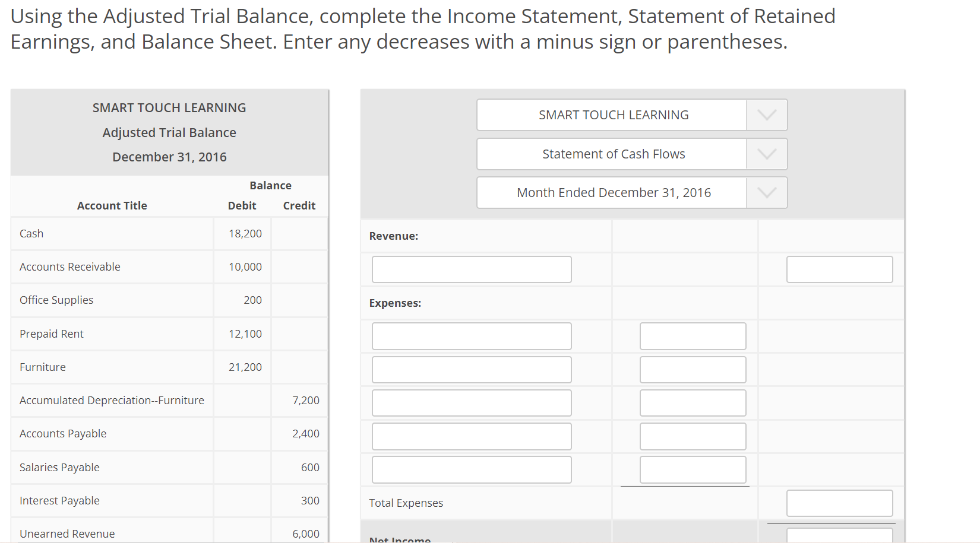Click the Prepaid Rent account title
Viewport: 980px width, 543px height.
(x=52, y=334)
